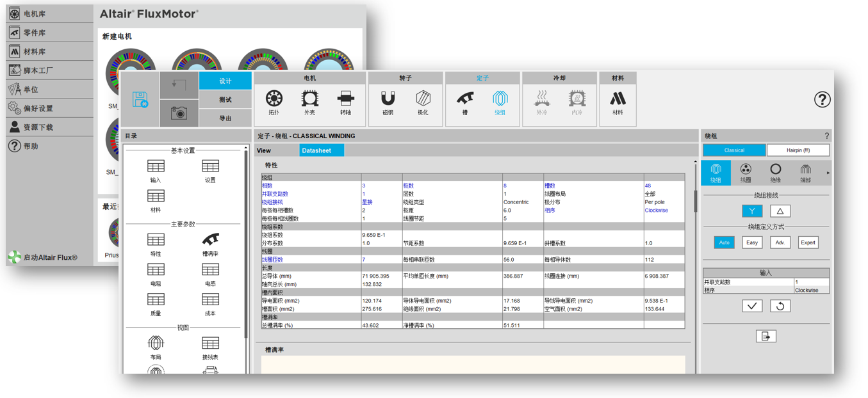The height and width of the screenshot is (398, 868).
Task: Open the 转轴 shaft design icon
Action: point(345,102)
